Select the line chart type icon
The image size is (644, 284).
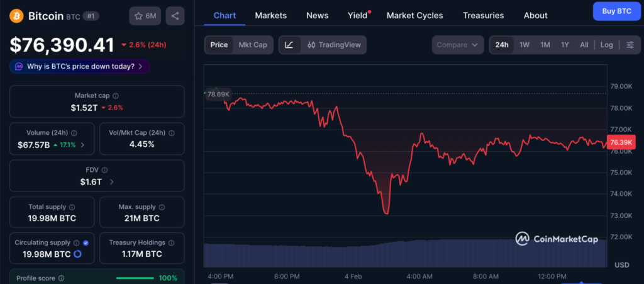click(289, 45)
